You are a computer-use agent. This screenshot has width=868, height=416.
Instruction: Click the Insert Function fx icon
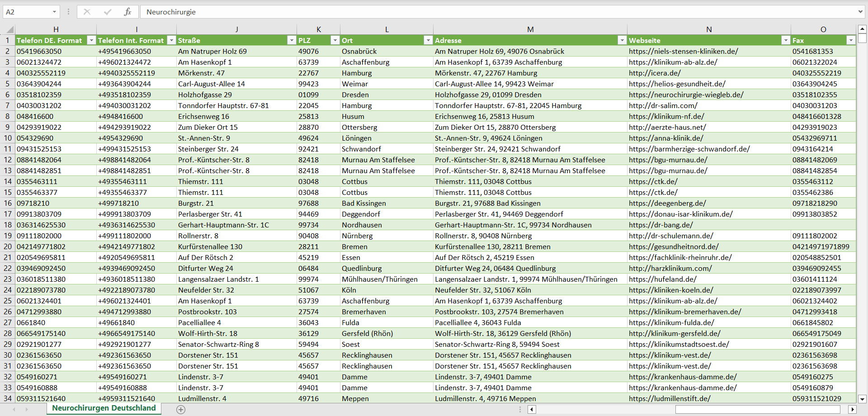[127, 12]
